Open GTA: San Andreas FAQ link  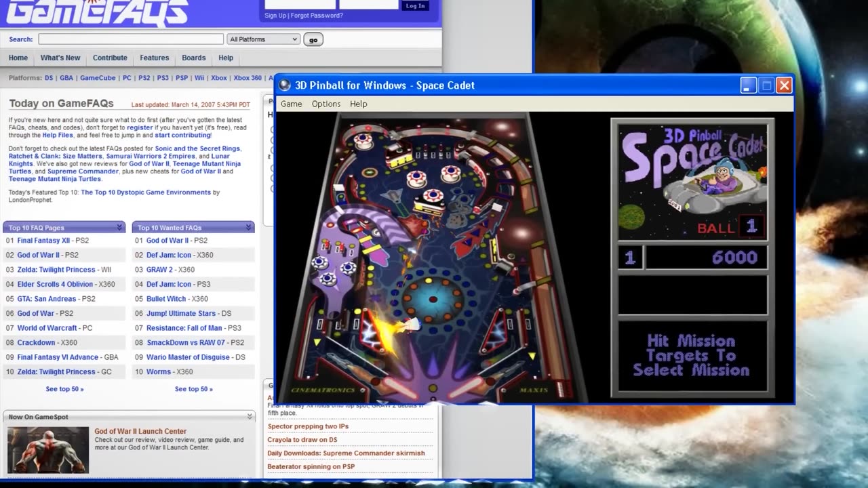[x=46, y=299]
